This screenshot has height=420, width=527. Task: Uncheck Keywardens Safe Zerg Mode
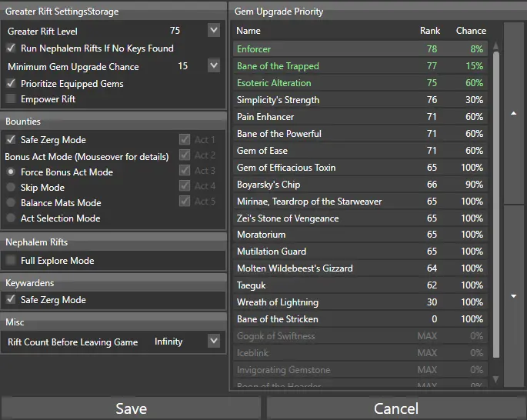11,300
